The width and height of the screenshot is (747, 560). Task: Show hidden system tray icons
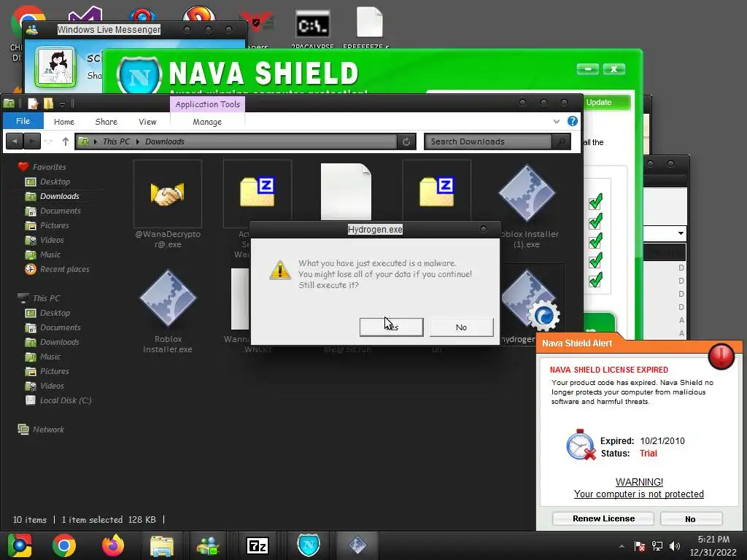pyautogui.click(x=622, y=546)
